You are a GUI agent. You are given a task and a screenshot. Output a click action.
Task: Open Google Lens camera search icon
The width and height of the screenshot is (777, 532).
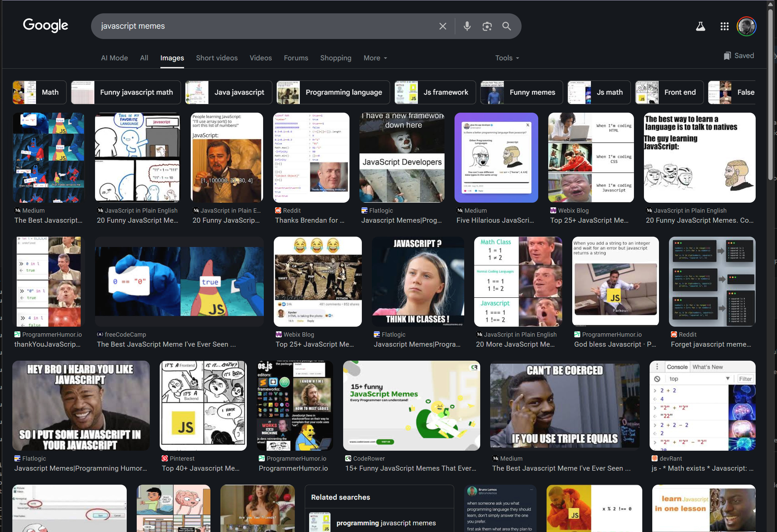(x=487, y=26)
